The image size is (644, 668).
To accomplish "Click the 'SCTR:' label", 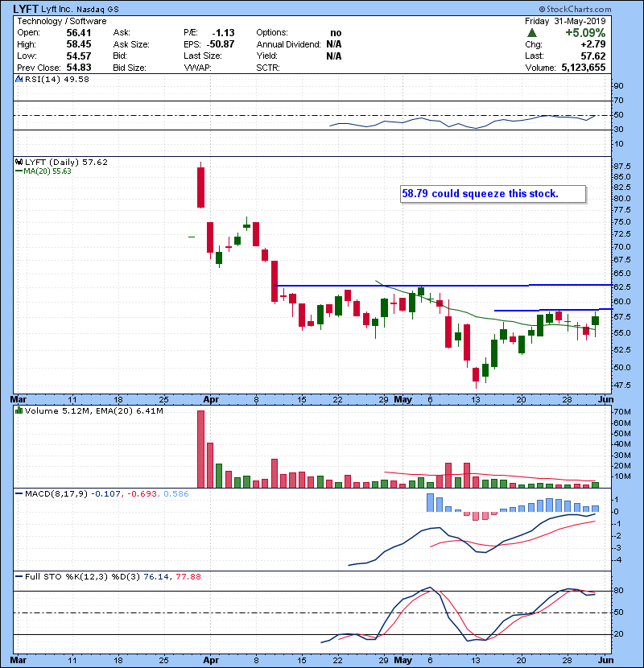I will pyautogui.click(x=268, y=68).
